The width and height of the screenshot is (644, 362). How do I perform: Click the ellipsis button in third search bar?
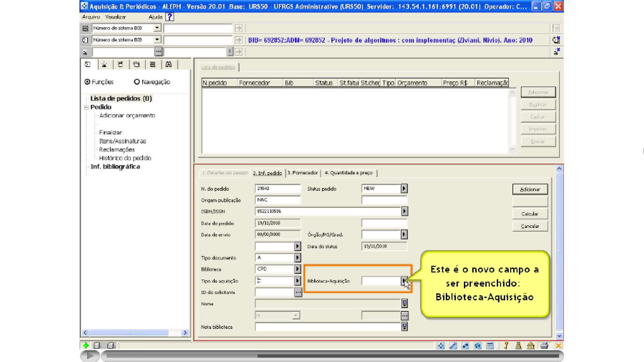coord(158,52)
